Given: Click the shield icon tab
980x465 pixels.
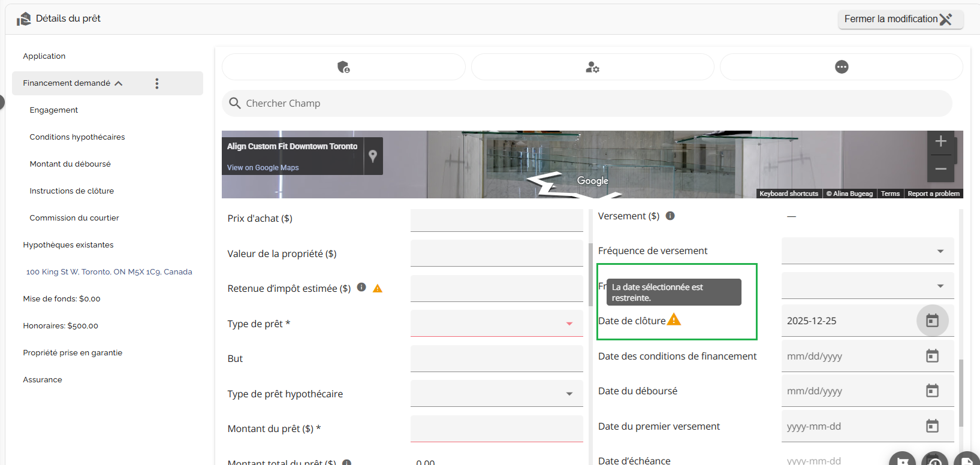Looking at the screenshot, I should [343, 67].
